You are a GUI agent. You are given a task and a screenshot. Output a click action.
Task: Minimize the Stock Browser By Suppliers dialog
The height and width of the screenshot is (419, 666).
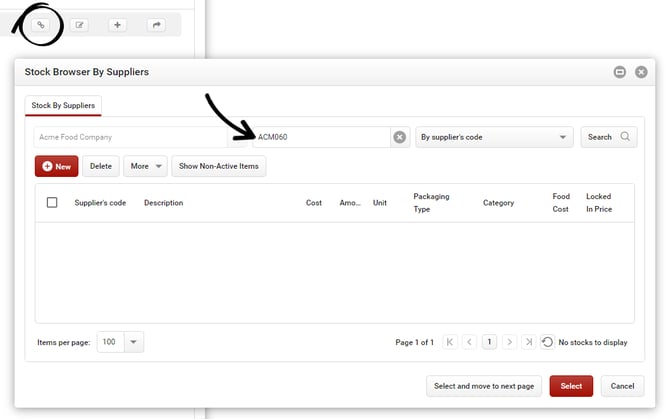point(620,72)
